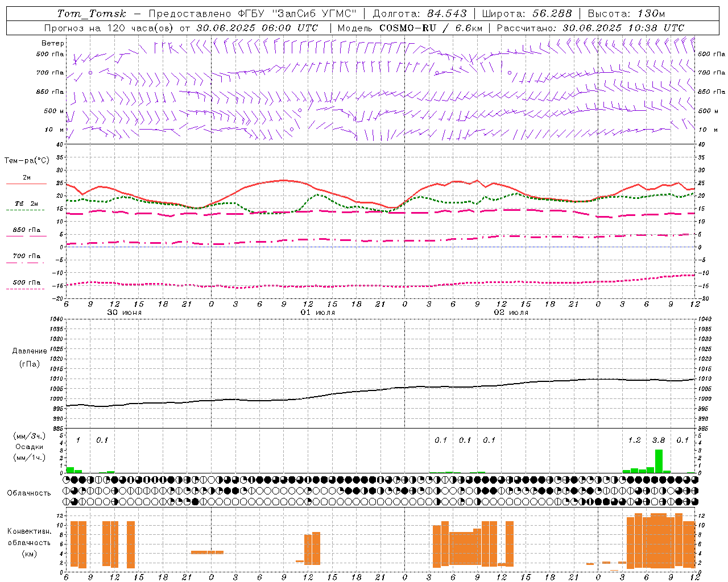The width and height of the screenshot is (728, 582).
Task: Click the (мм/1ч.) precipitation unit label
Action: [30, 458]
